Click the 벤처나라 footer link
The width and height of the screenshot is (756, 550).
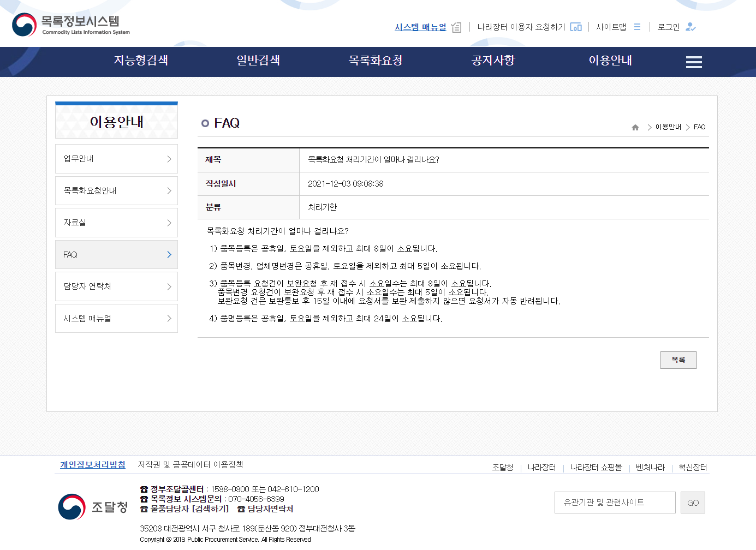[650, 468]
